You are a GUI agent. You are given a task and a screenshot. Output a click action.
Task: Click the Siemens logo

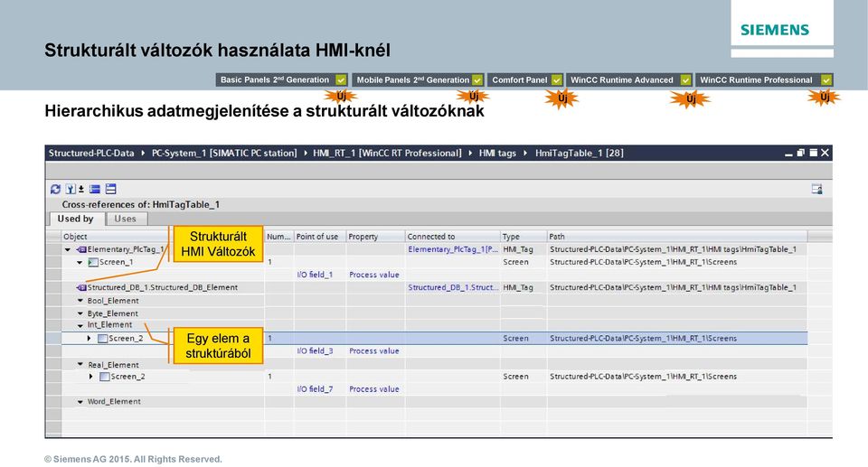tap(775, 30)
